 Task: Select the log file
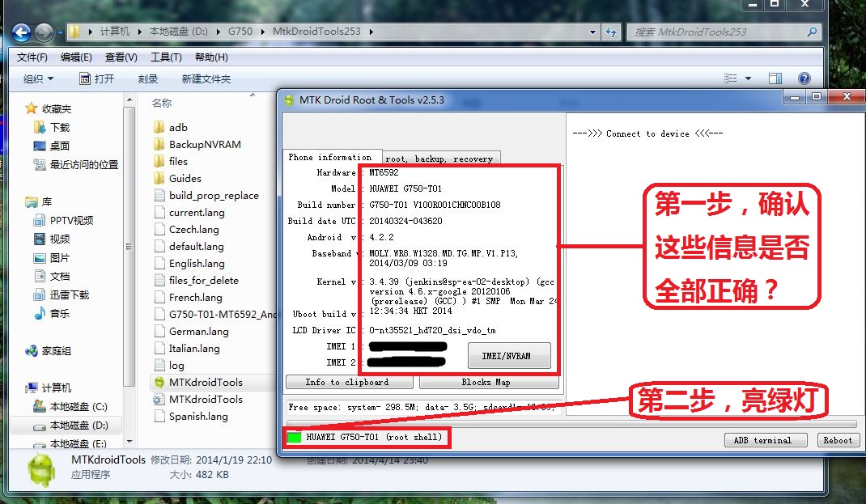pos(169,366)
